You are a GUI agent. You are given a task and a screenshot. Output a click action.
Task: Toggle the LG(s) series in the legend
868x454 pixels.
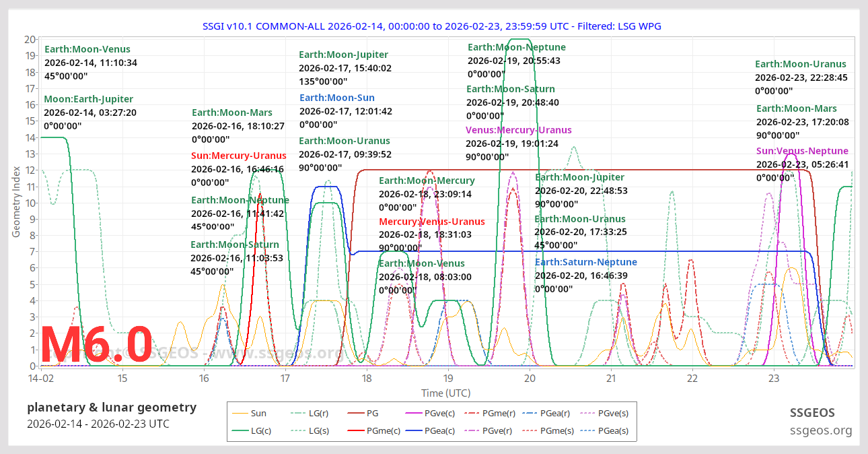pyautogui.click(x=297, y=429)
